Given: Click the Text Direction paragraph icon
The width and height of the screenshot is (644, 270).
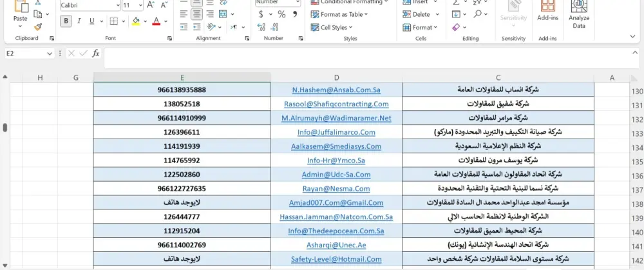Looking at the screenshot, I should click(x=234, y=27).
